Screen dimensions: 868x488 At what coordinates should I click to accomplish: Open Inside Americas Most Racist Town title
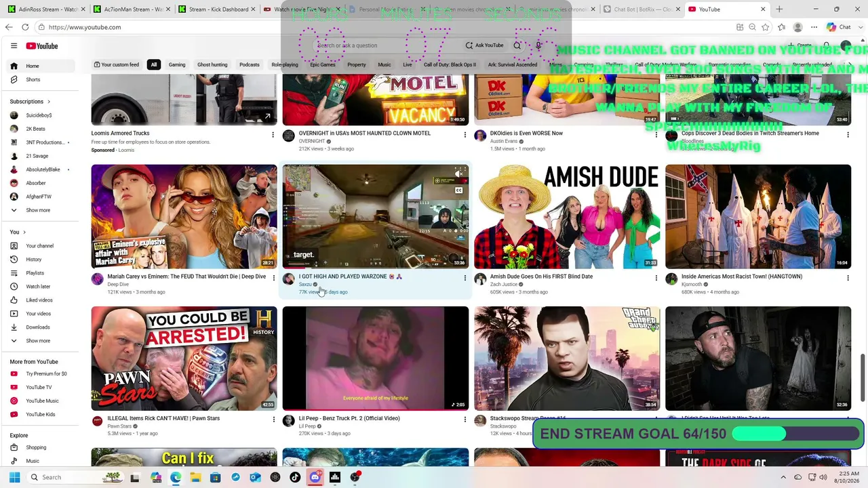(x=742, y=277)
